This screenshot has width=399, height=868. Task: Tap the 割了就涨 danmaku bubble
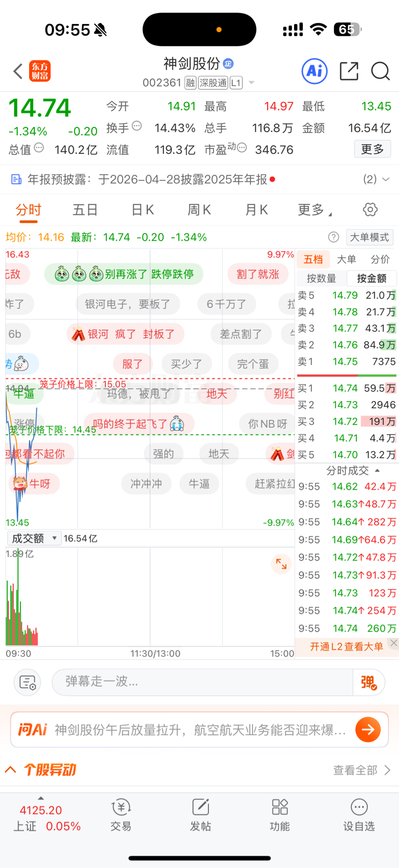click(258, 274)
